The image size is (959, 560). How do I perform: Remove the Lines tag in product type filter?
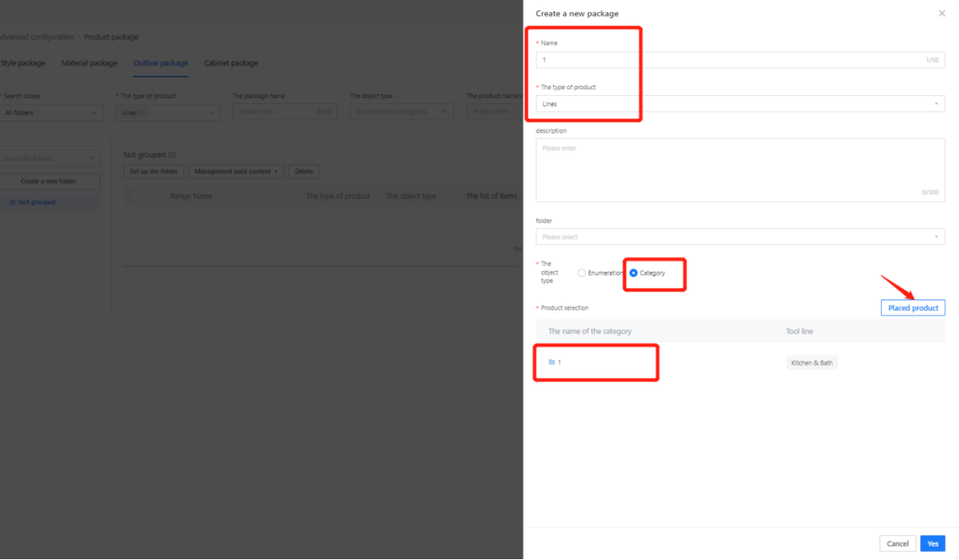click(x=142, y=113)
